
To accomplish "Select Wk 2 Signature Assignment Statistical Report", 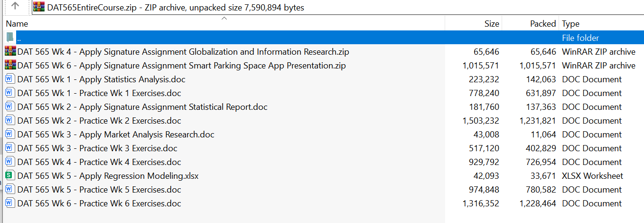I will click(x=142, y=107).
